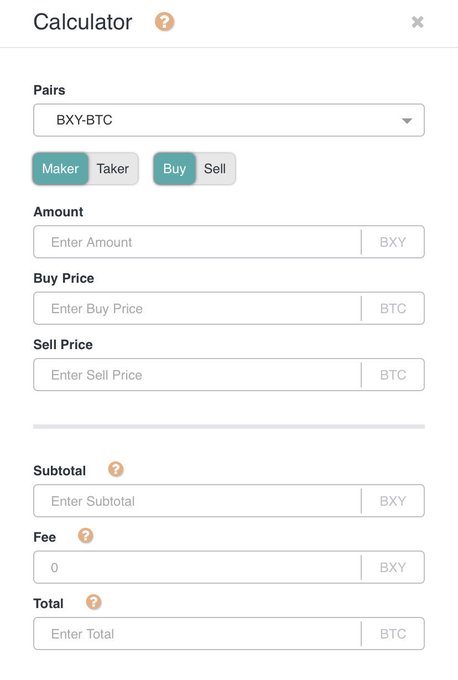Close the Calculator dialog
Viewport: 458px width, 680px height.
pyautogui.click(x=417, y=22)
